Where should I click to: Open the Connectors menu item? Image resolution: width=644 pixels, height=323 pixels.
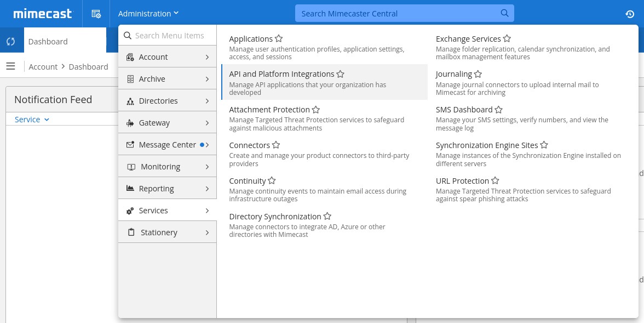click(249, 145)
